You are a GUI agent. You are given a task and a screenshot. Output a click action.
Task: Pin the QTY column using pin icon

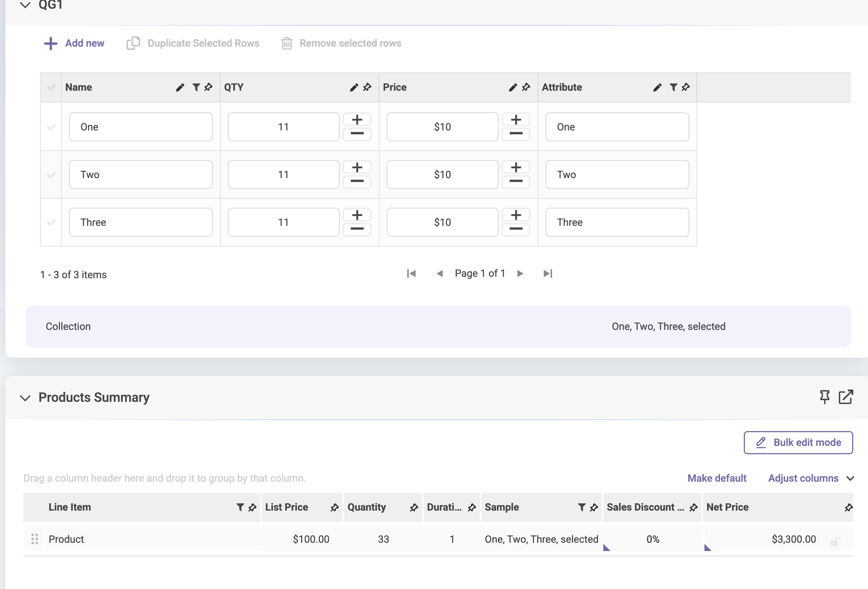point(367,87)
